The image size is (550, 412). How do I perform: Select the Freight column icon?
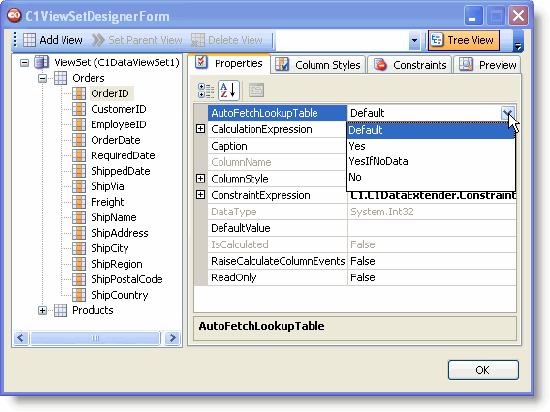coord(79,202)
